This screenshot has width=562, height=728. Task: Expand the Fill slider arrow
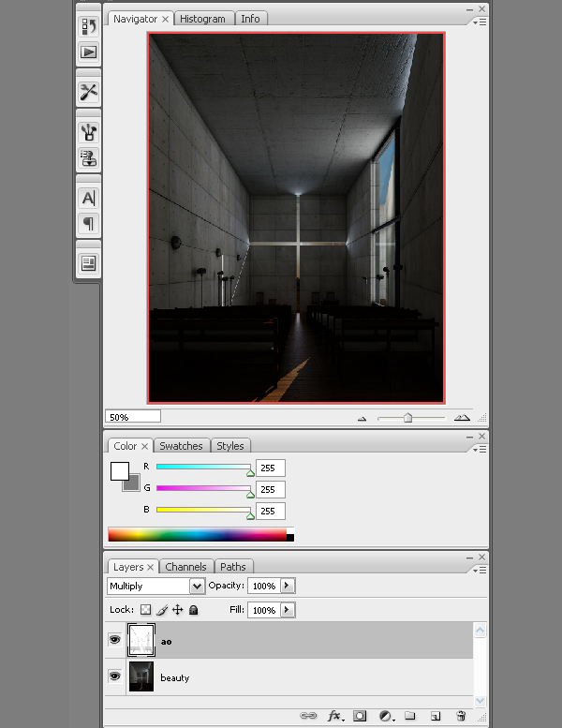tap(287, 610)
